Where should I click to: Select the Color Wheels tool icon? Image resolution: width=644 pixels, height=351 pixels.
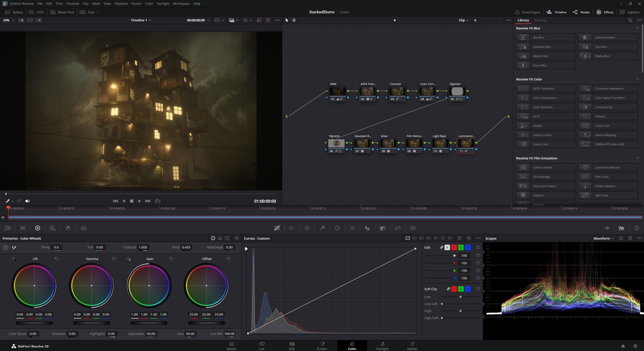coord(37,228)
